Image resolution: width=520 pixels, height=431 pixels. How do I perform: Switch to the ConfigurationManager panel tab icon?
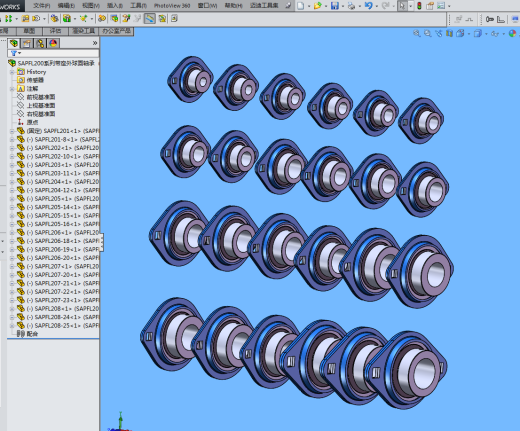click(x=40, y=43)
